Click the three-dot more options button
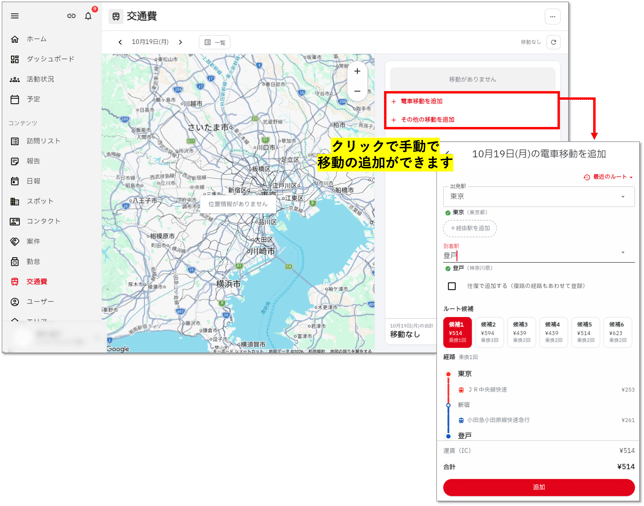This screenshot has height=506, width=644. pyautogui.click(x=552, y=17)
